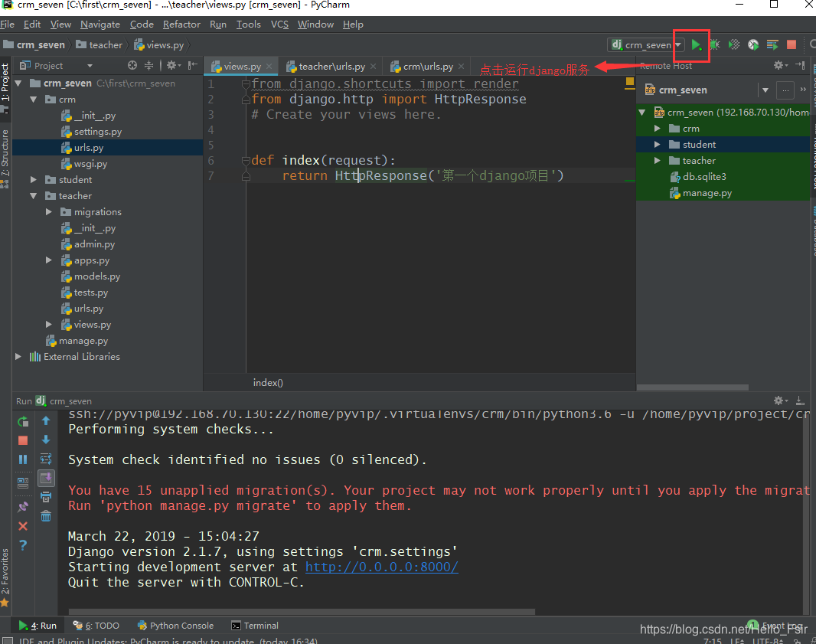The width and height of the screenshot is (816, 644).
Task: Stop the server in the Run panel
Action: [x=23, y=440]
